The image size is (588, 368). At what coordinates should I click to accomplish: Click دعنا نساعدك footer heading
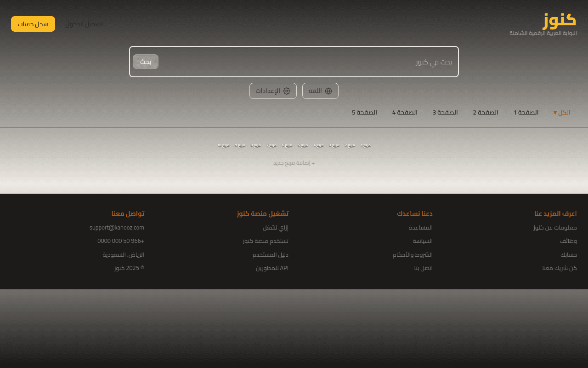(415, 213)
